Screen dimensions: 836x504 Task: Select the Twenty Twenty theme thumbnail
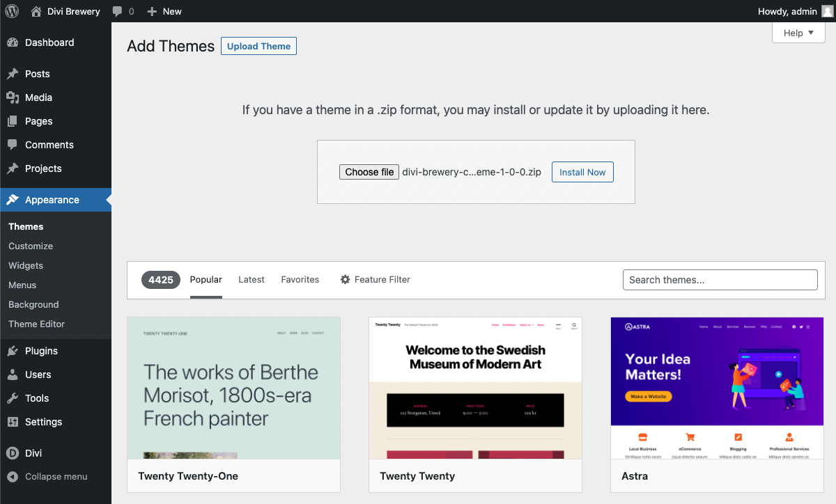point(475,388)
